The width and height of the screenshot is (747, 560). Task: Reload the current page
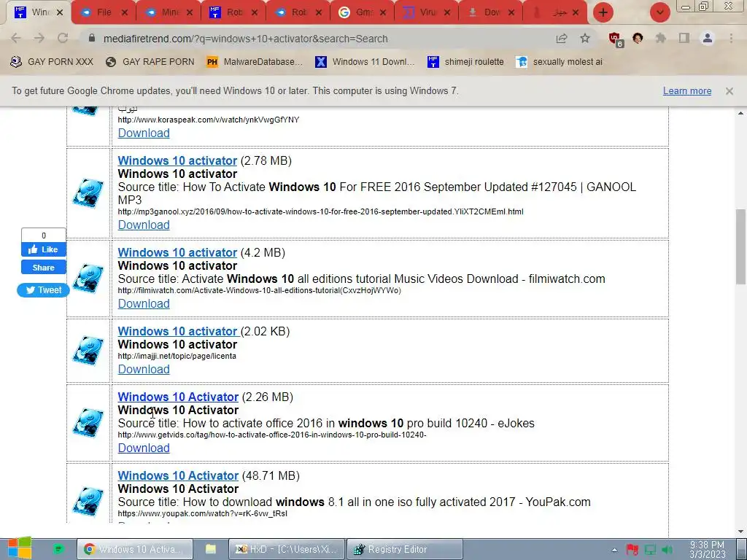63,39
